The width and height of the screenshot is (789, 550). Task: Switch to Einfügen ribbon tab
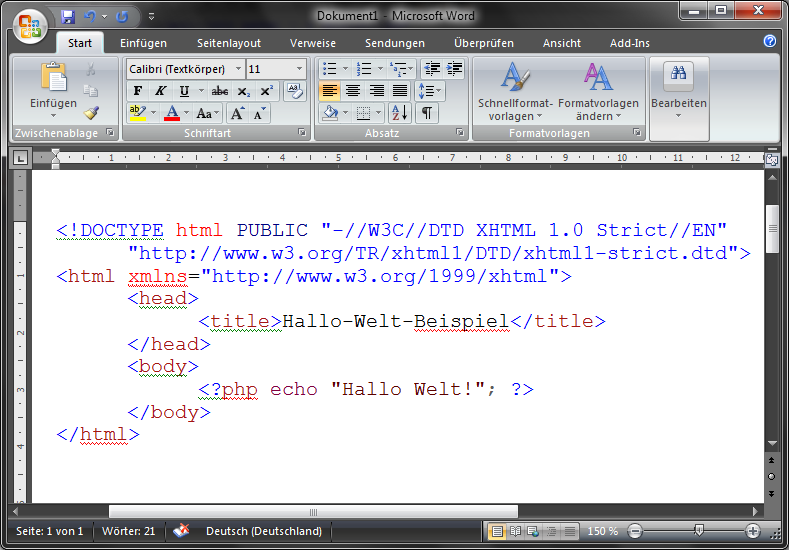point(143,43)
